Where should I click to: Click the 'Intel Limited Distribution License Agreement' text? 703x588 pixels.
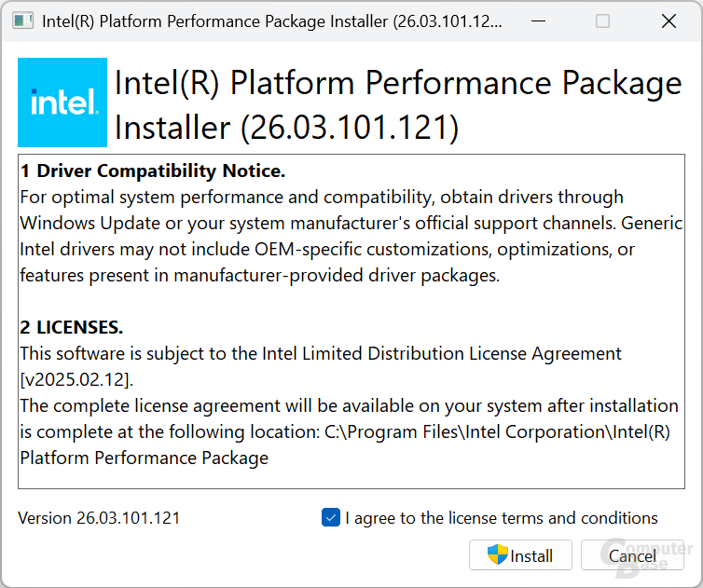tap(441, 354)
